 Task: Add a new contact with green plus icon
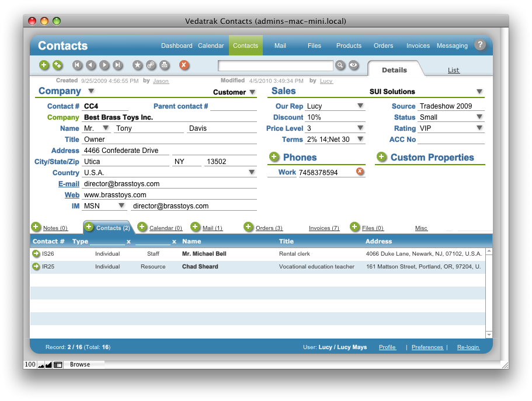tap(44, 65)
